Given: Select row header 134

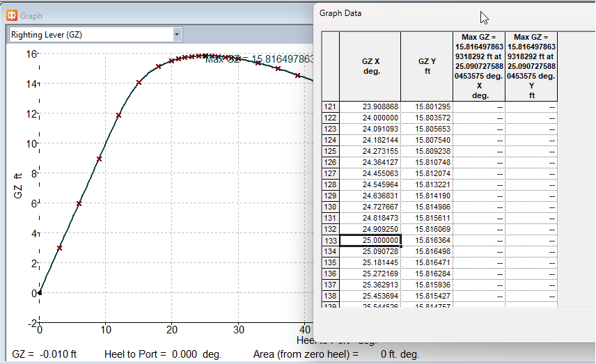Looking at the screenshot, I should pyautogui.click(x=331, y=251).
